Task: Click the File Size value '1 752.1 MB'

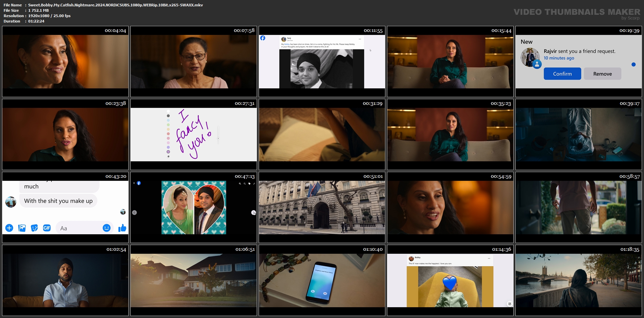Action: pos(39,10)
